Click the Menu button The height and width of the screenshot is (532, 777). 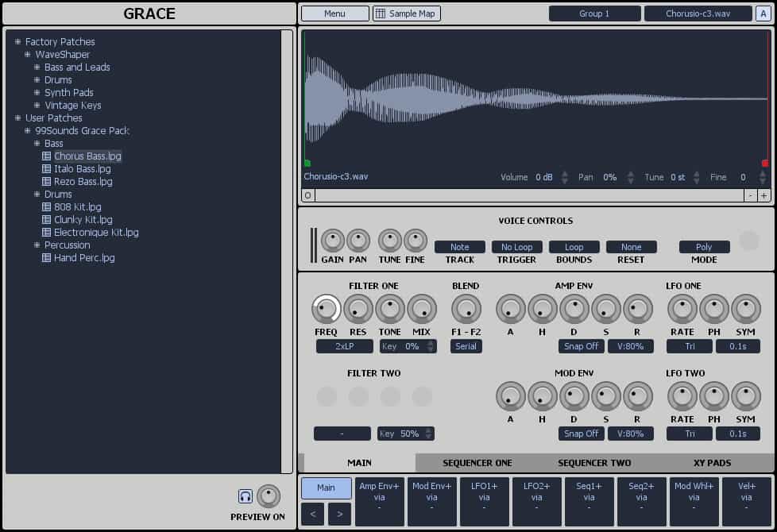click(x=334, y=13)
